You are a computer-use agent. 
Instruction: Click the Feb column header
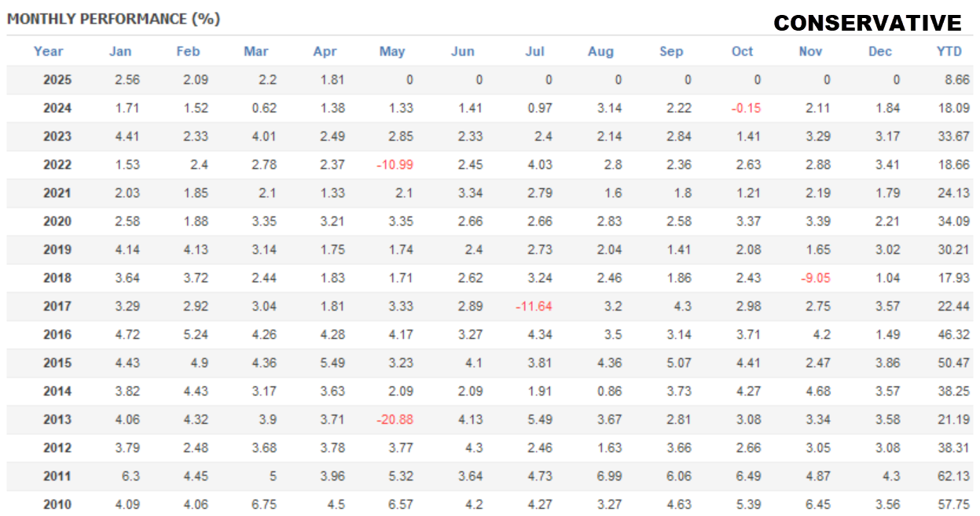[x=188, y=51]
